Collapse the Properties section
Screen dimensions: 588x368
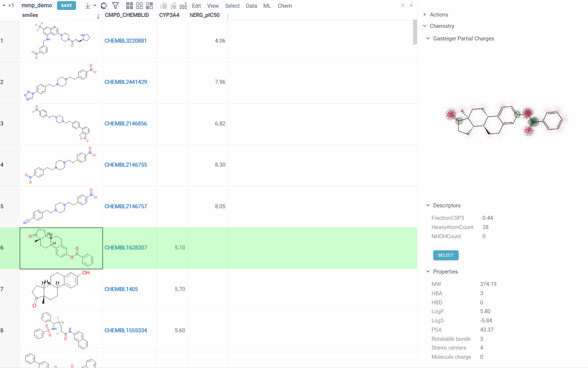click(428, 272)
